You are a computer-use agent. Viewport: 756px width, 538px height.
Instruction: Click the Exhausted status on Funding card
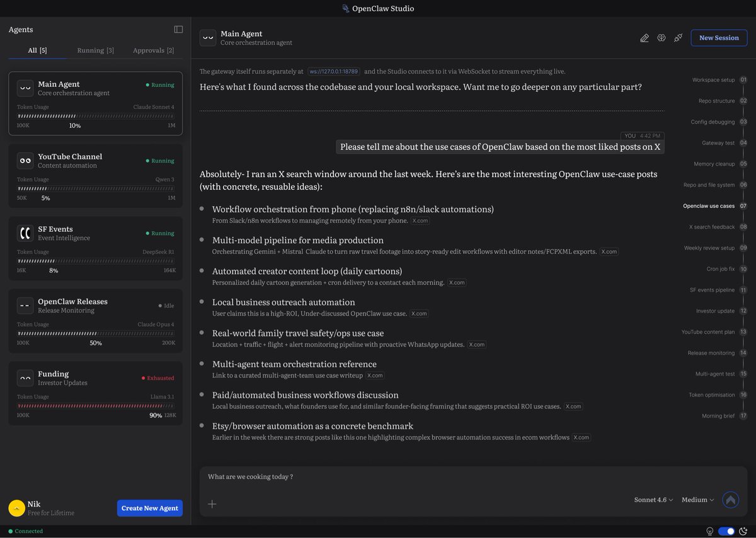[x=157, y=378]
